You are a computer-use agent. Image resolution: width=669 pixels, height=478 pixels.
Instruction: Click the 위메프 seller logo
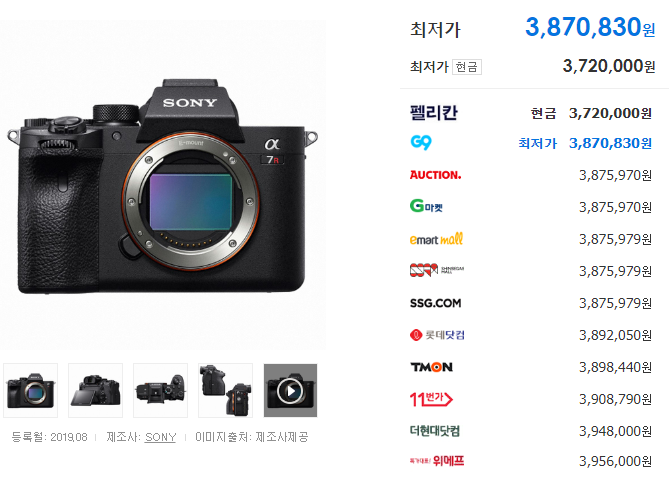click(x=437, y=461)
